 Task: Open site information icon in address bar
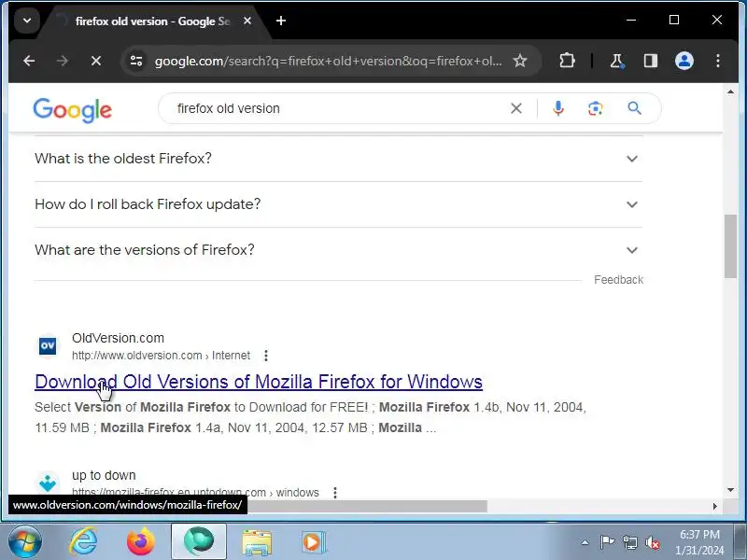point(136,61)
